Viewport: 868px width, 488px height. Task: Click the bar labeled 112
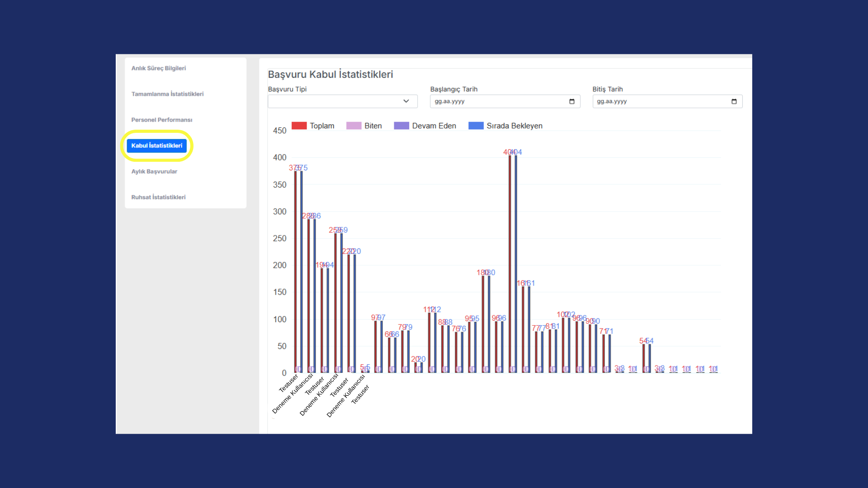(x=429, y=343)
